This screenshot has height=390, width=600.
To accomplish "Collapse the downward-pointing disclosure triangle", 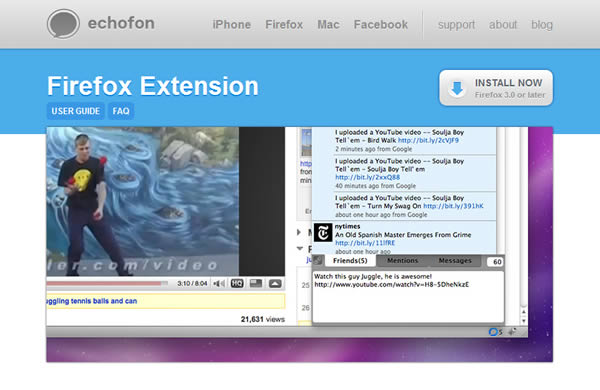I will click(300, 248).
